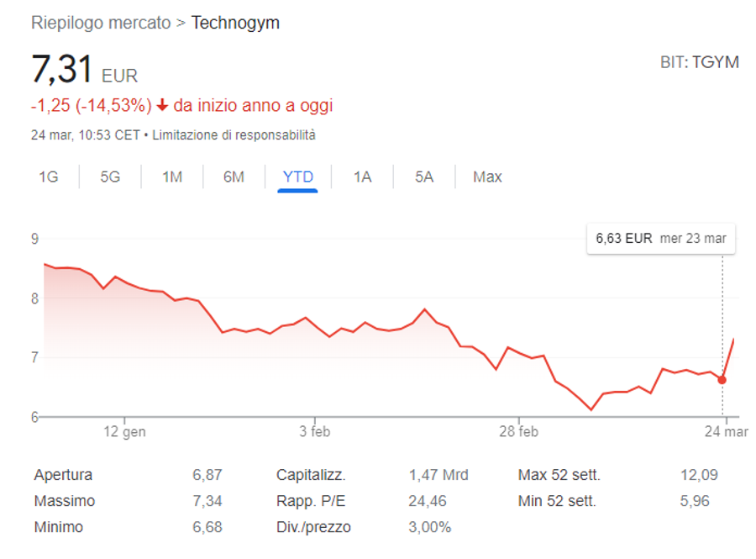Show the 6M chart range
The image size is (756, 559).
click(x=234, y=177)
